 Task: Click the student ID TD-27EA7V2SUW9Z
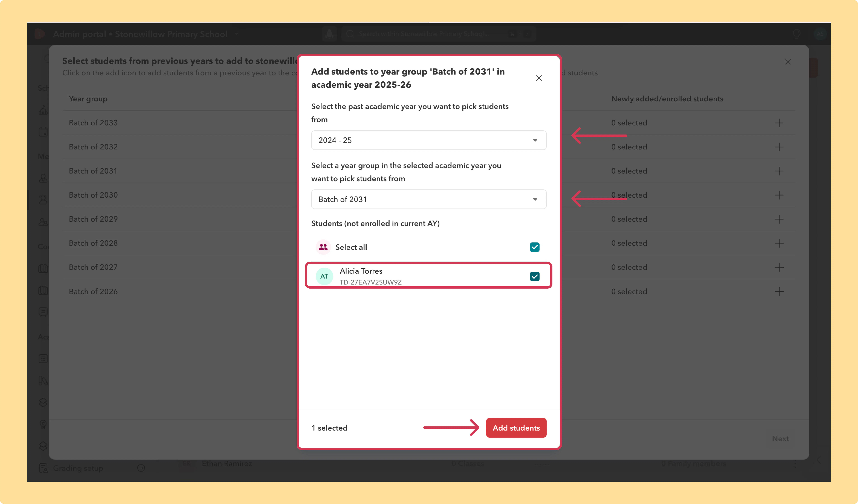tap(370, 282)
